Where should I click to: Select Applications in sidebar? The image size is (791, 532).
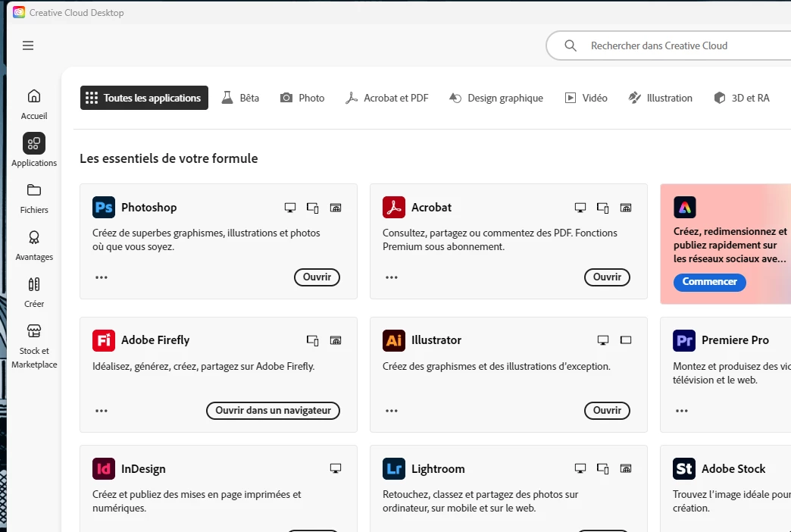coord(34,150)
